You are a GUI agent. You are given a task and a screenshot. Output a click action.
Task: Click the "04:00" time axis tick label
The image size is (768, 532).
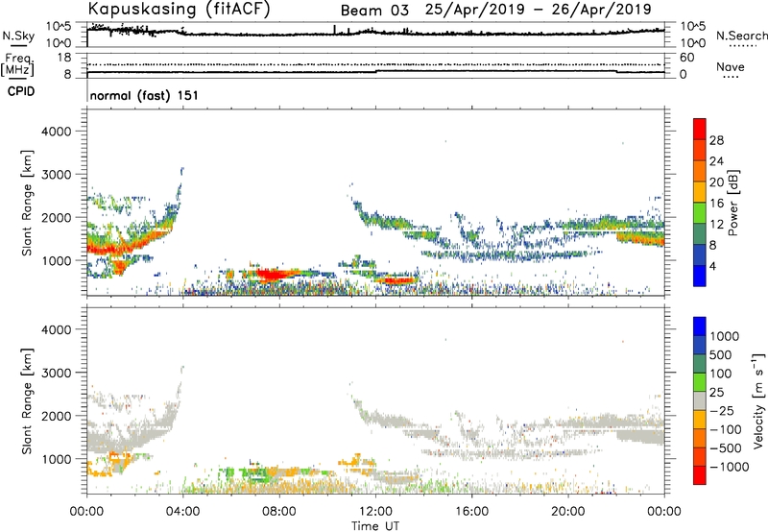(182, 512)
